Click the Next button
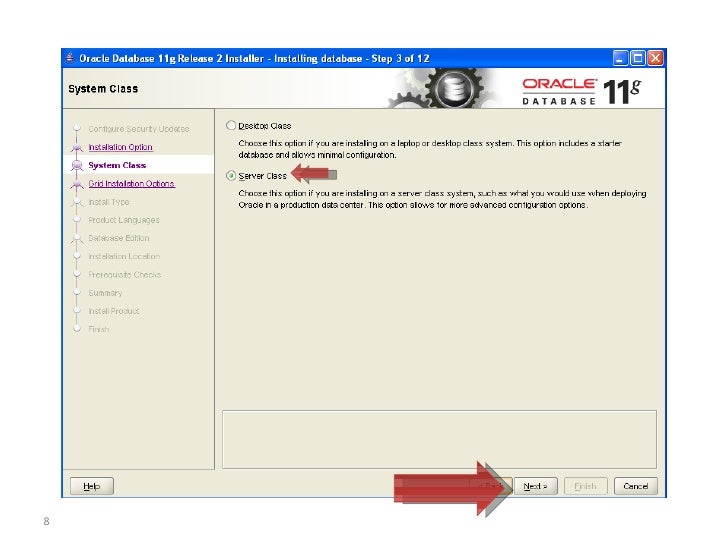Screen dimensions: 728x546 point(535,486)
